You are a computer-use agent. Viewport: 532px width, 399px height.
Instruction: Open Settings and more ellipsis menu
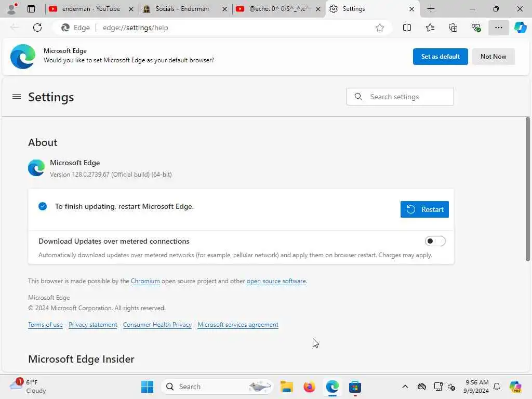click(x=498, y=28)
